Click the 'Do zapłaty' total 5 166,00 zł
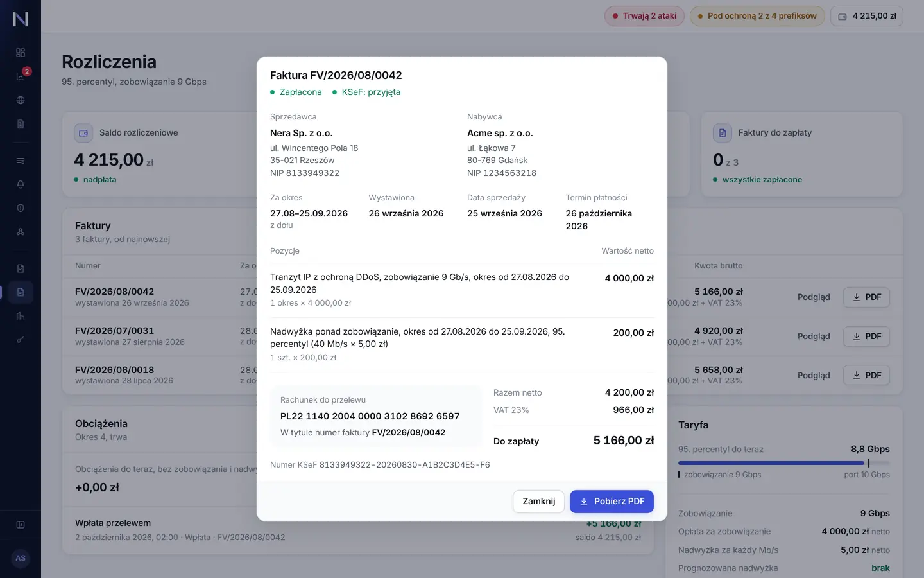Screen dimensions: 924x578 point(624,441)
